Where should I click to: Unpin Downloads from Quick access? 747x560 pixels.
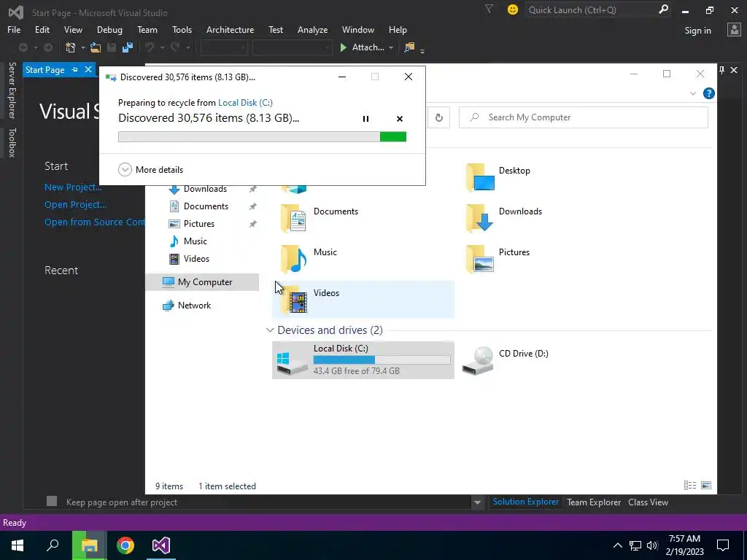[x=253, y=189]
